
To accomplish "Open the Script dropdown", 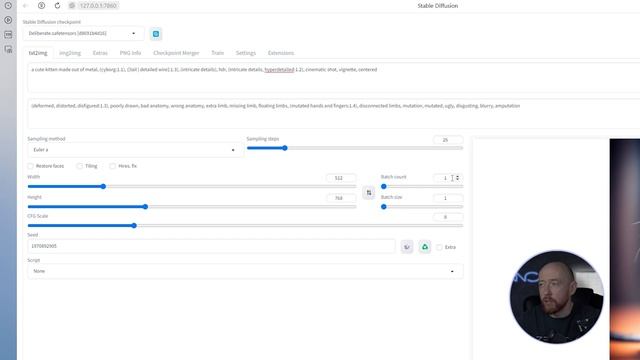I will click(x=245, y=271).
